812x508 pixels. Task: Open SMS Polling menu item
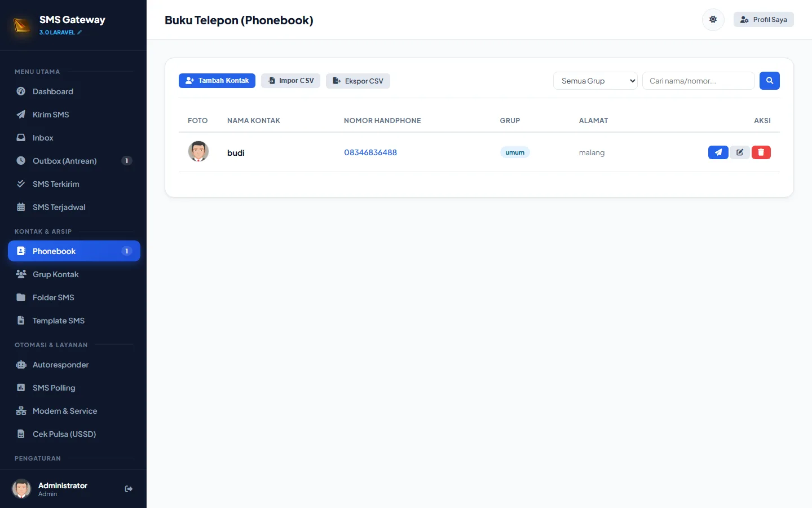point(74,388)
